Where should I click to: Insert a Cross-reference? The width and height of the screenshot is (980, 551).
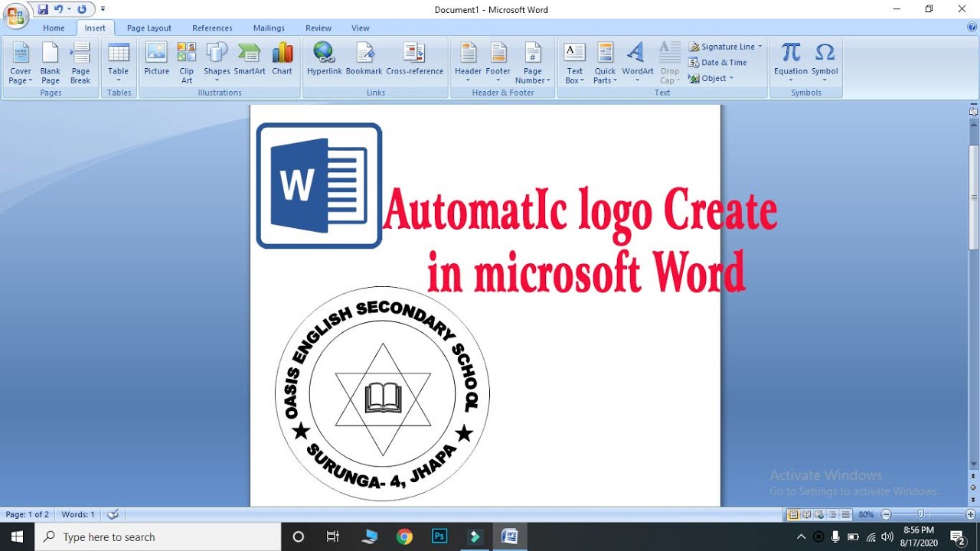pyautogui.click(x=415, y=60)
